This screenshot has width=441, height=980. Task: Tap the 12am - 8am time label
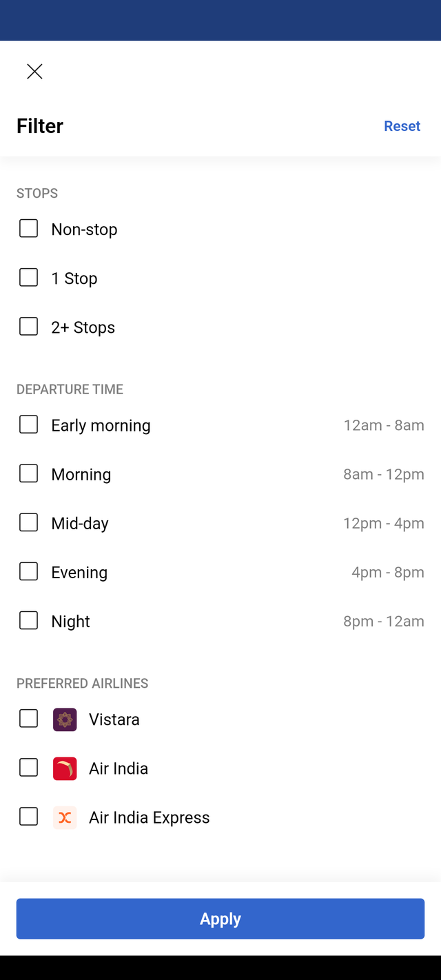[384, 426]
